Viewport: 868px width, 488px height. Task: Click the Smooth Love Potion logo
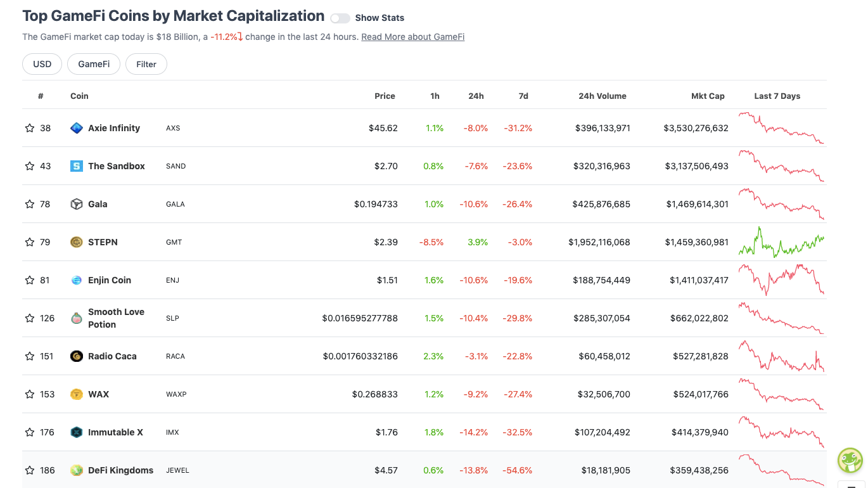tap(77, 318)
